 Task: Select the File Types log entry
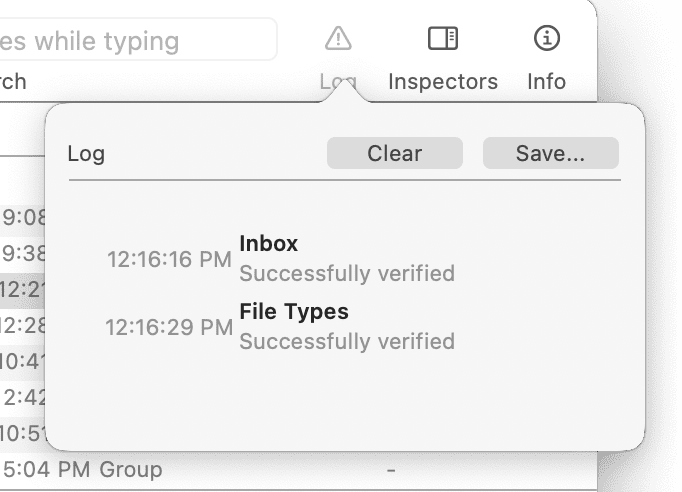pos(294,311)
